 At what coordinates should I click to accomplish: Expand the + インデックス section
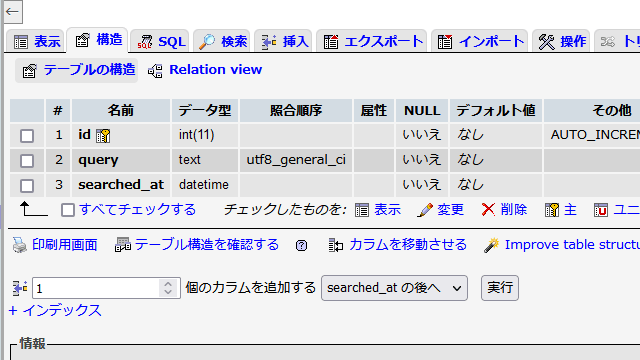55,311
